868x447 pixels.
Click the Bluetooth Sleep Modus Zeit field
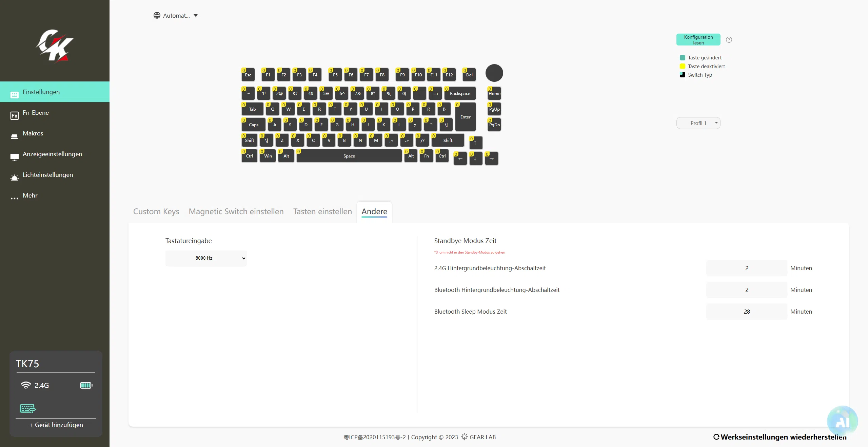point(746,312)
